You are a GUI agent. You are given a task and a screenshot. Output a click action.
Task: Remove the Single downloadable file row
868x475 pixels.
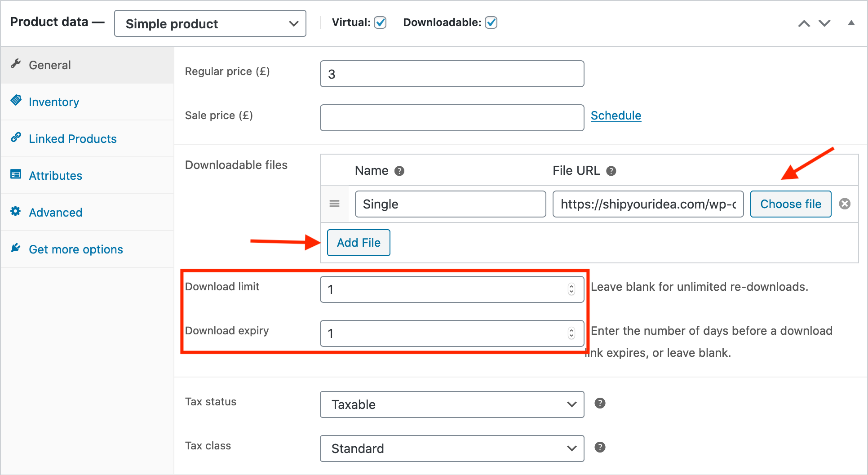845,204
